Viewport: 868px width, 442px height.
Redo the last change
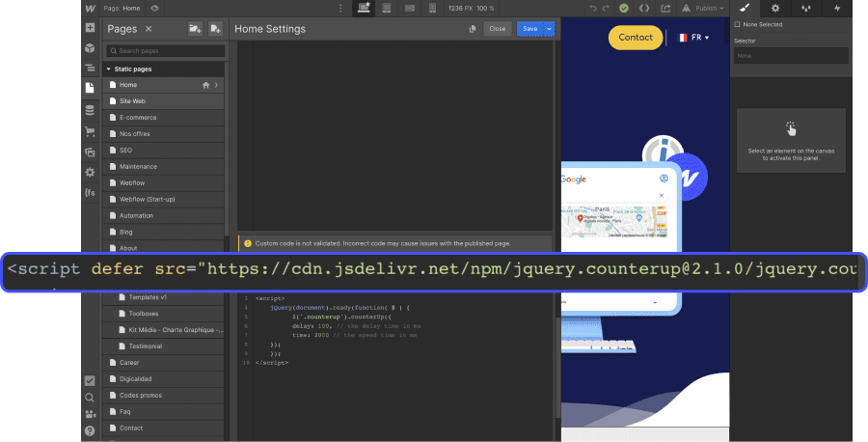(x=606, y=9)
